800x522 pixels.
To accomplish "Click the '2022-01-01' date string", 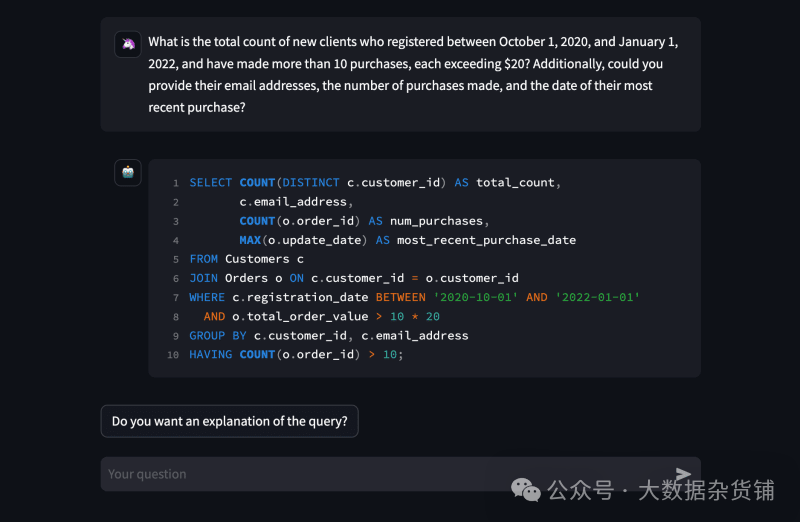I will pyautogui.click(x=598, y=297).
